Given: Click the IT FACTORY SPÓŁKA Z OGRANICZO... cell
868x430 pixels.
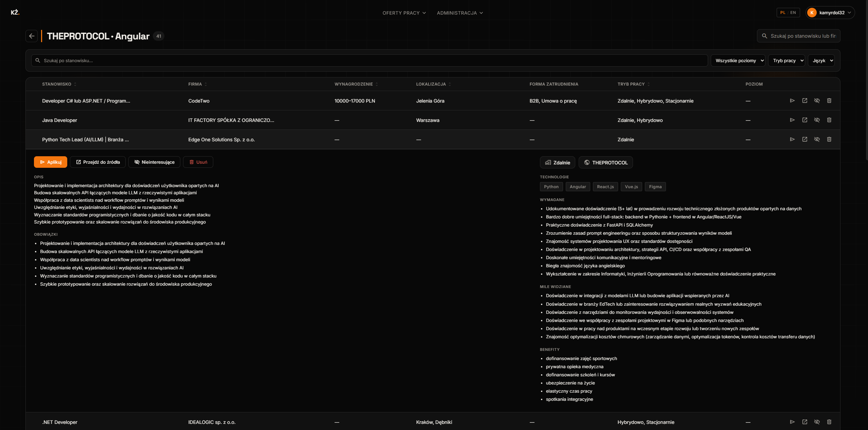Looking at the screenshot, I should pos(231,120).
